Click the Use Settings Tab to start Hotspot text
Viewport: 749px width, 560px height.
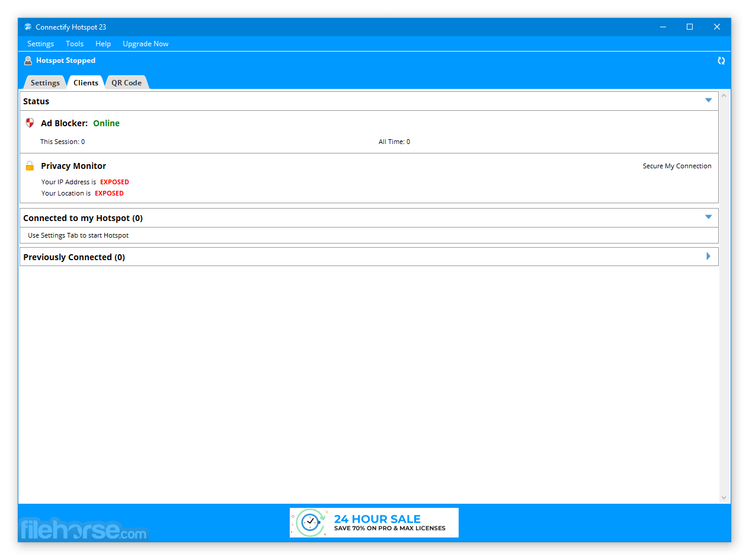click(x=78, y=235)
